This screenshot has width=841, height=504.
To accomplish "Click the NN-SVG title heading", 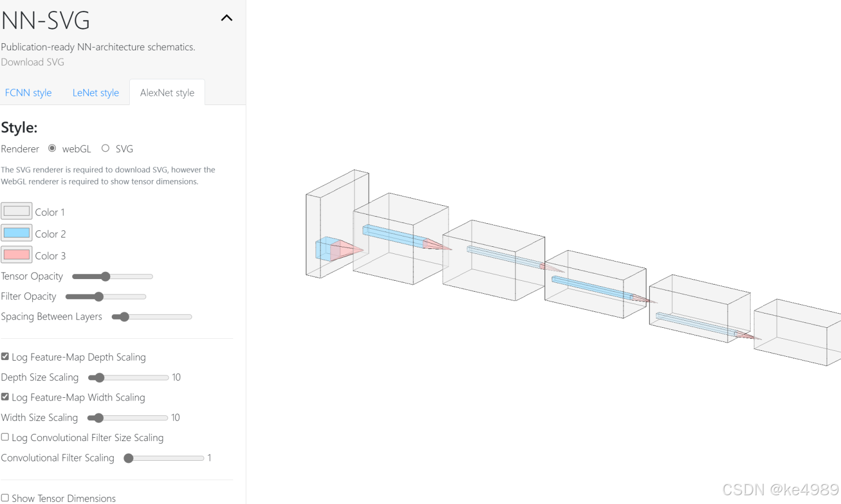I will pos(45,21).
